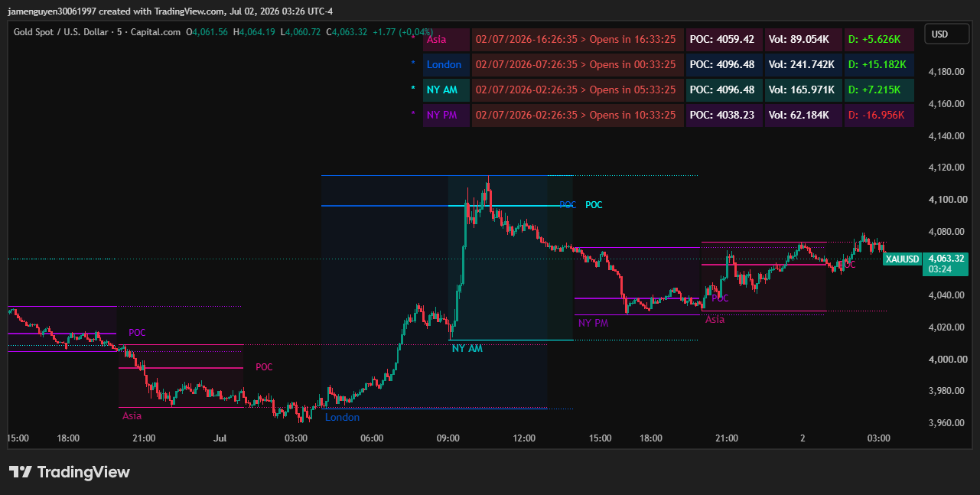Viewport: 980px width, 495px height.
Task: Click the 03:24 bar countdown on the price axis
Action: pos(939,269)
